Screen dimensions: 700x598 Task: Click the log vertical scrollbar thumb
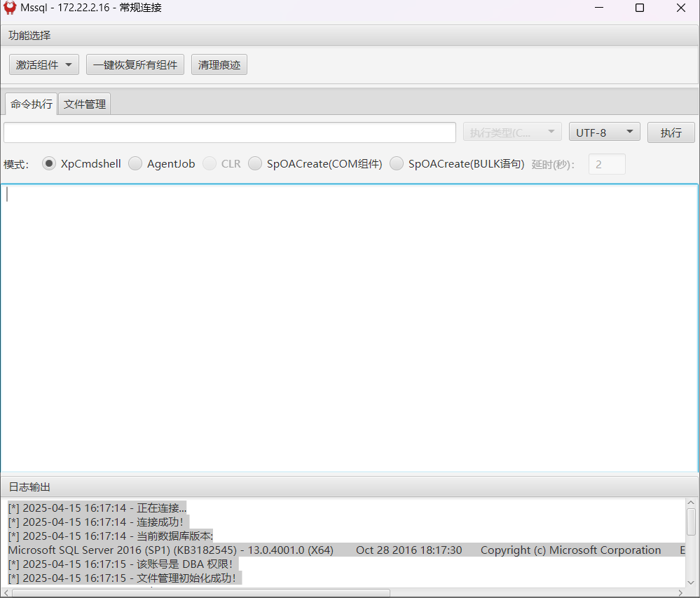(x=691, y=522)
